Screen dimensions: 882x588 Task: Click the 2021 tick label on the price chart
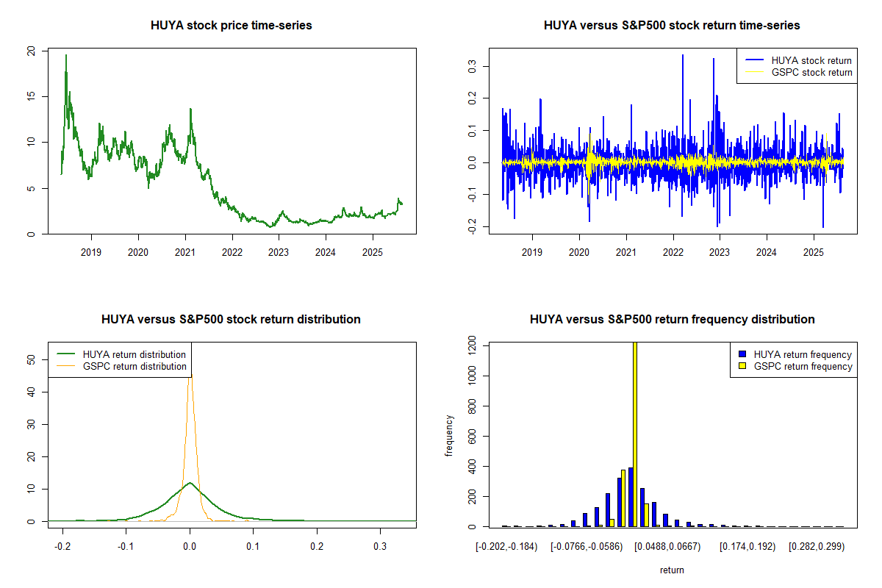coord(185,252)
